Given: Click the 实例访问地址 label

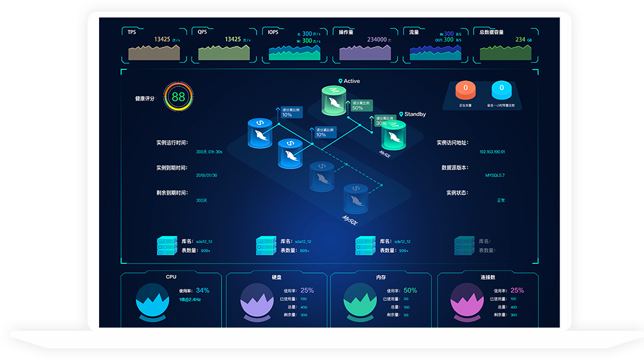Looking at the screenshot, I should tap(452, 143).
